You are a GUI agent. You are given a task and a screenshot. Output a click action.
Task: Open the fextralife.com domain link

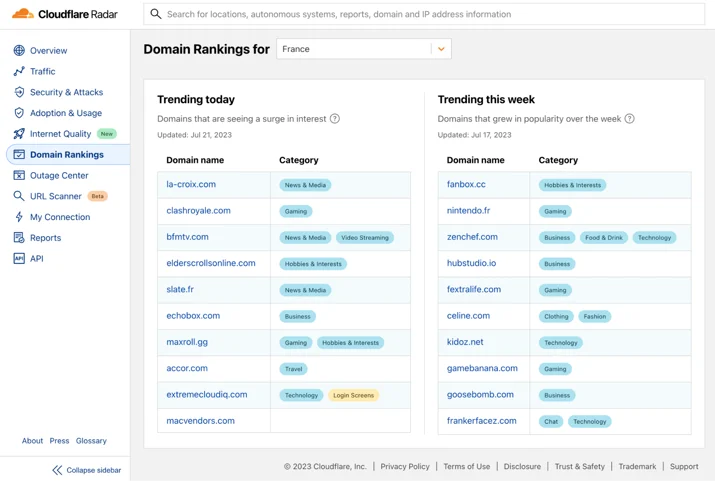point(474,290)
